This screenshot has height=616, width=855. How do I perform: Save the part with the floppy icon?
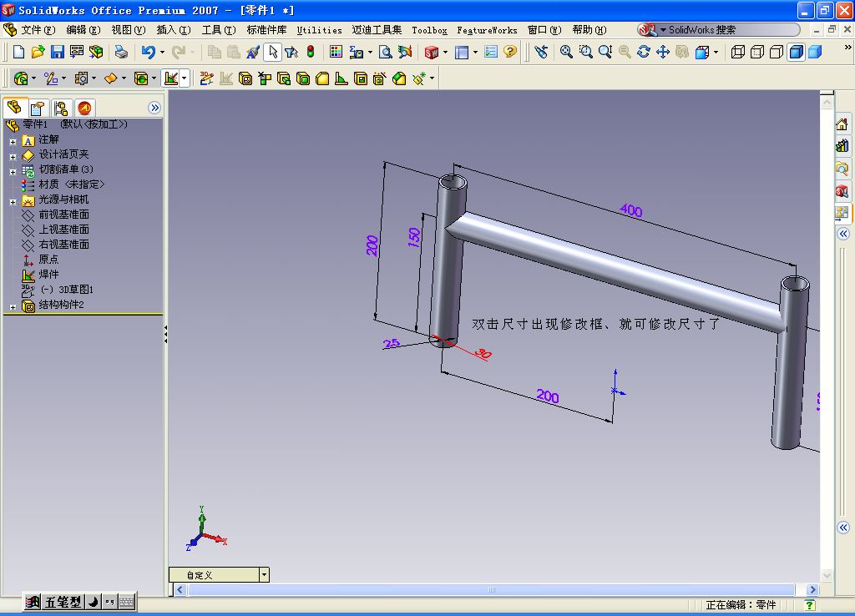pyautogui.click(x=58, y=52)
